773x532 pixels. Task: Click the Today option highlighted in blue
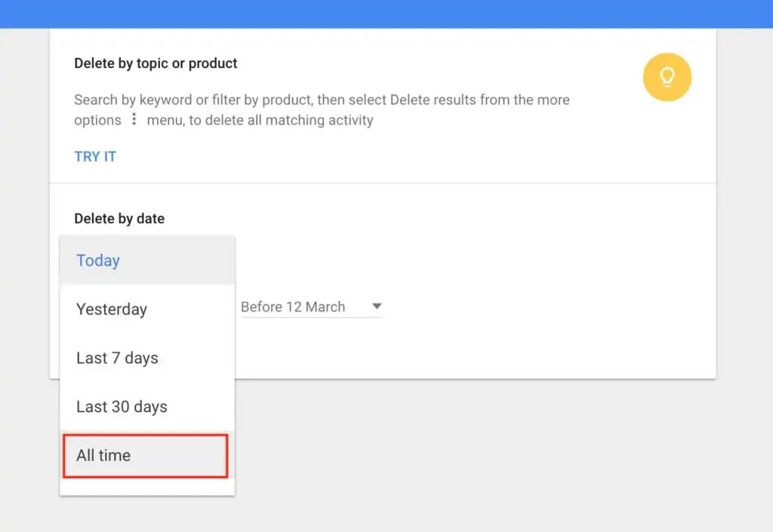point(97,260)
